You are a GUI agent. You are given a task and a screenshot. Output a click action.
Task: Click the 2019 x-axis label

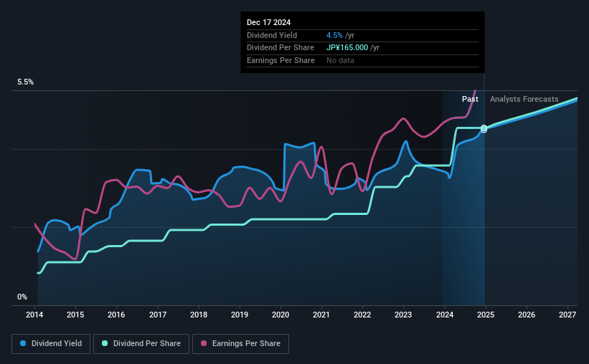(x=240, y=315)
